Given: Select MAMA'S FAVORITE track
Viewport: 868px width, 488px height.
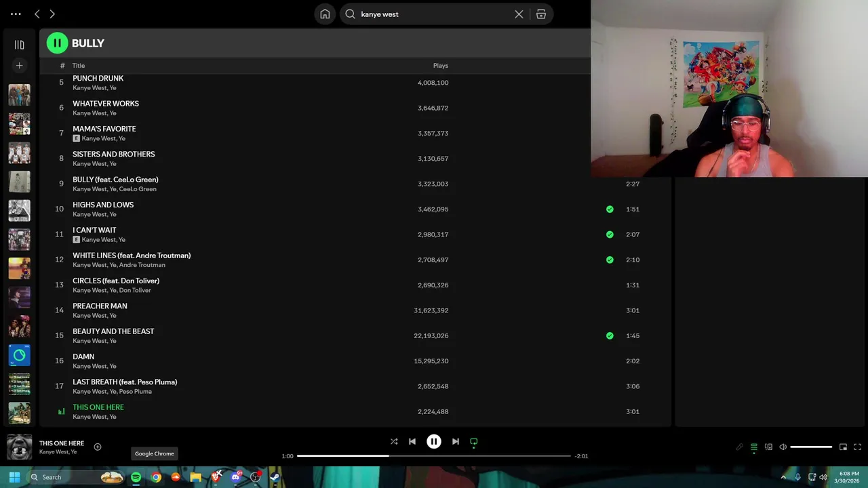Looking at the screenshot, I should (x=104, y=129).
